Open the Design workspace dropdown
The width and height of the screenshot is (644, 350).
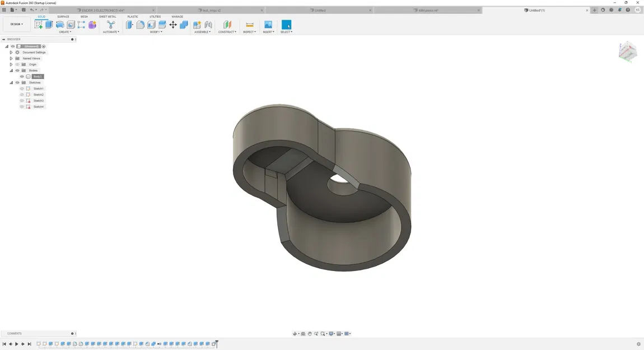coord(16,24)
